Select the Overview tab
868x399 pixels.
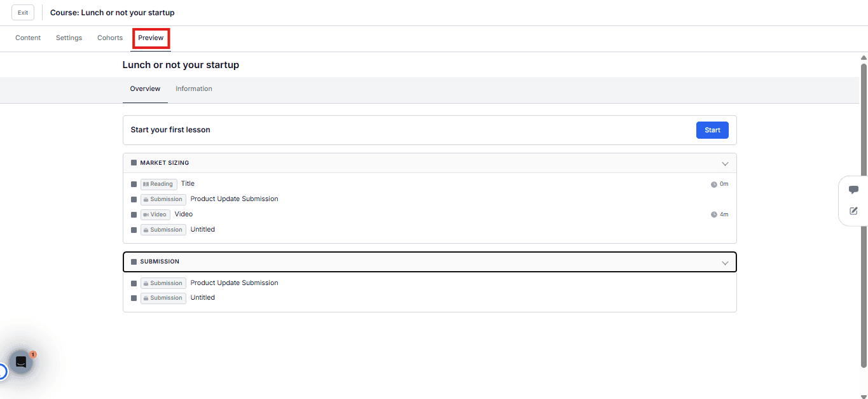(145, 89)
